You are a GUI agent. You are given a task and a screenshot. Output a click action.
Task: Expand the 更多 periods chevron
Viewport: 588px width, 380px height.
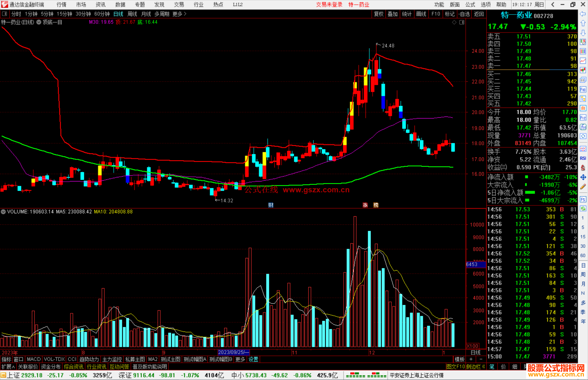(x=185, y=14)
